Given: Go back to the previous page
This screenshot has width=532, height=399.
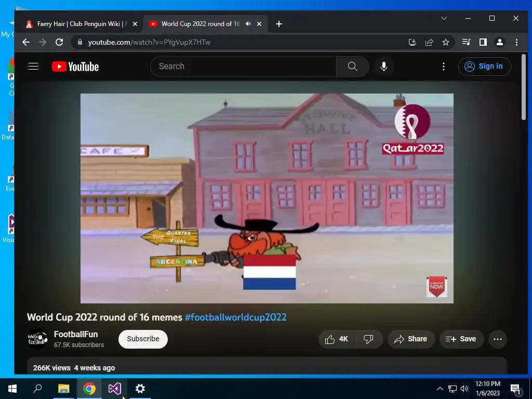Looking at the screenshot, I should click(x=26, y=42).
